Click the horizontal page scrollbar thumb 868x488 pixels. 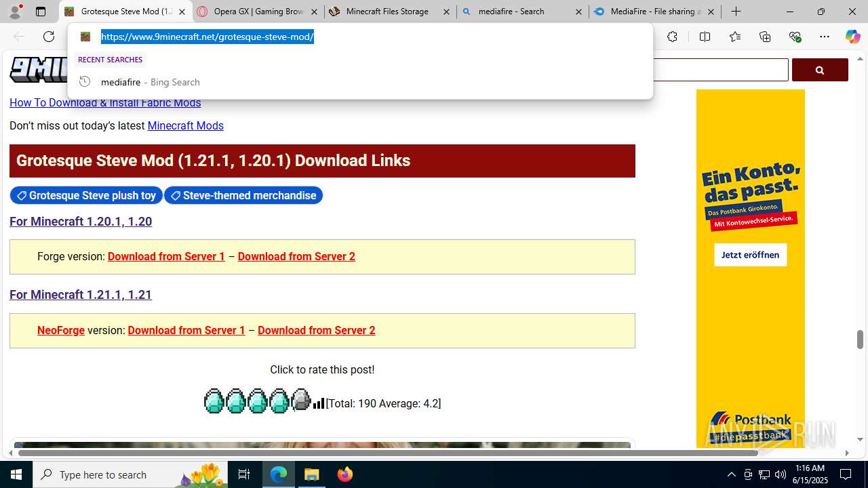tap(388, 453)
